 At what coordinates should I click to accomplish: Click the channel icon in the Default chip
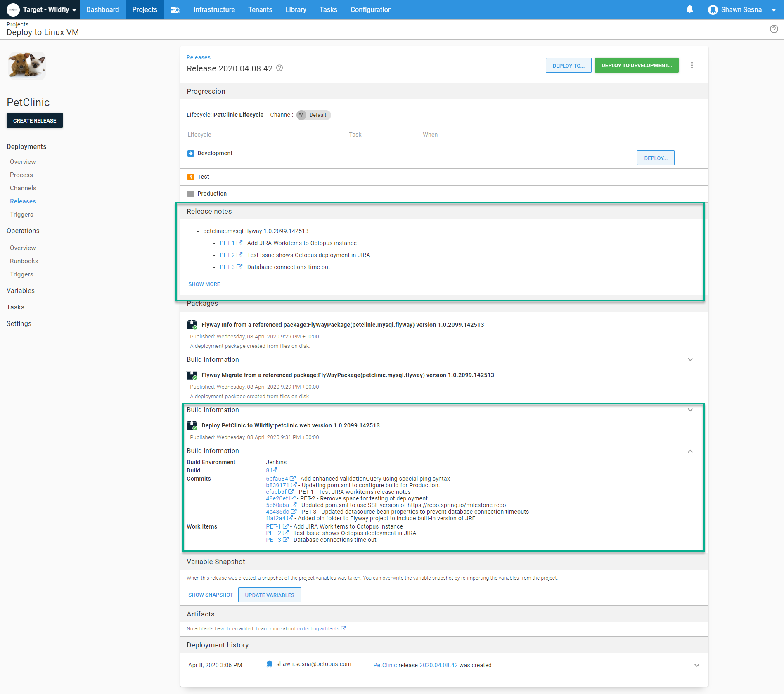[x=301, y=115]
